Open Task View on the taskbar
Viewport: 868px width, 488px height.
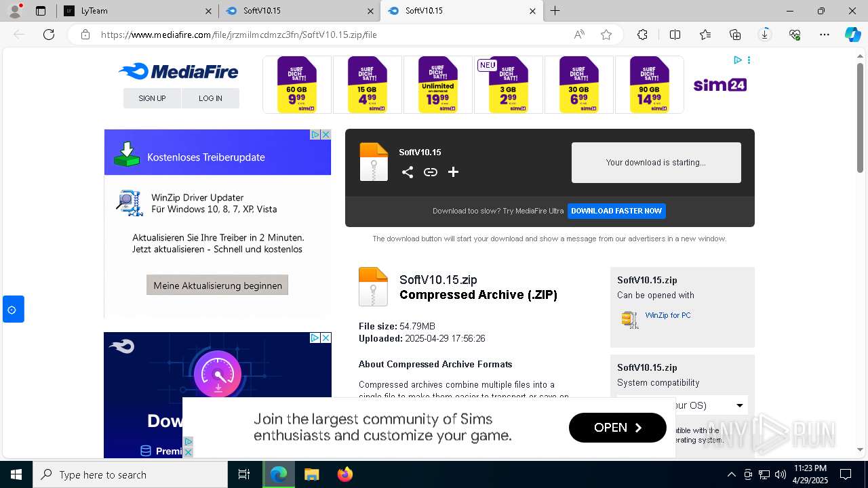[x=244, y=474]
